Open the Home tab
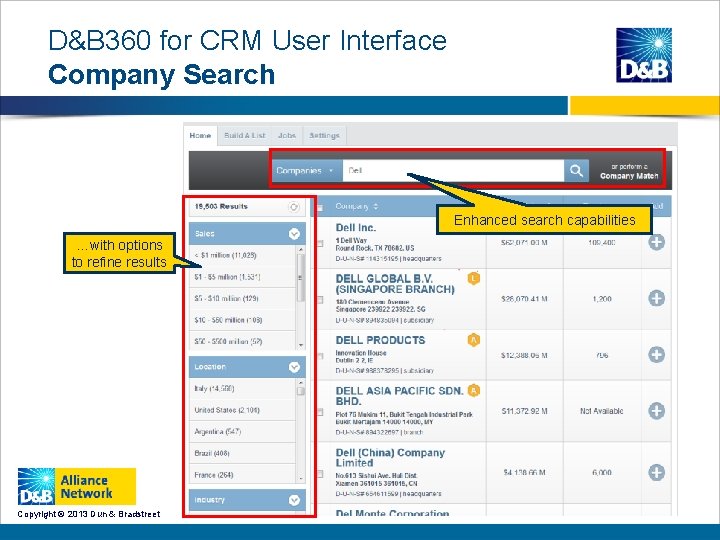Image resolution: width=720 pixels, height=540 pixels. pyautogui.click(x=200, y=136)
